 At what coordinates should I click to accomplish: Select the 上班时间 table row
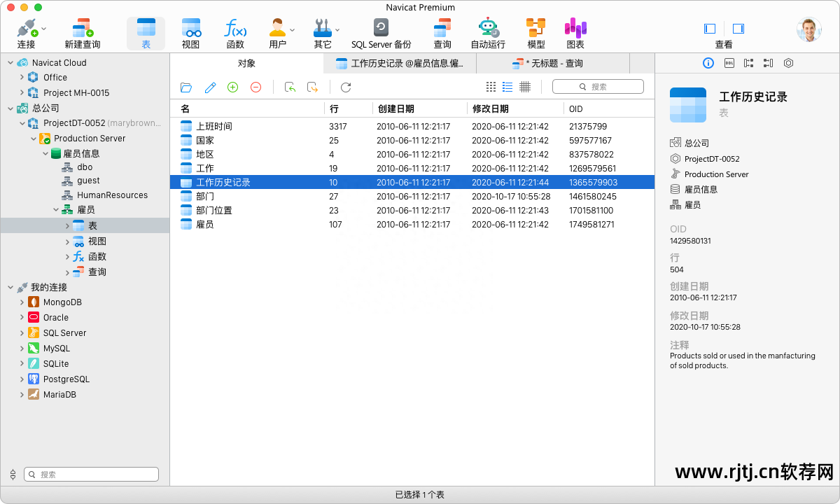click(412, 127)
